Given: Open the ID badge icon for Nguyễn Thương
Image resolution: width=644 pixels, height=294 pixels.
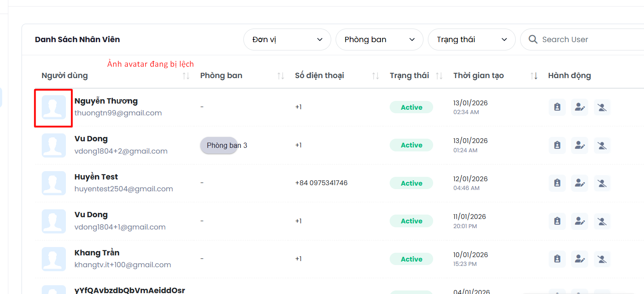Looking at the screenshot, I should [x=557, y=107].
